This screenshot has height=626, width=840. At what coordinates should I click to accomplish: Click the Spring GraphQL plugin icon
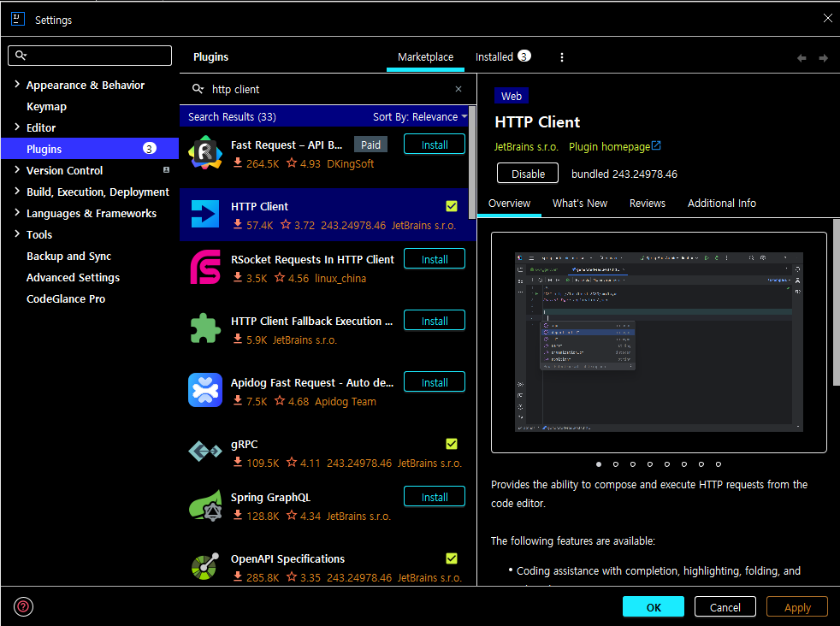point(205,505)
